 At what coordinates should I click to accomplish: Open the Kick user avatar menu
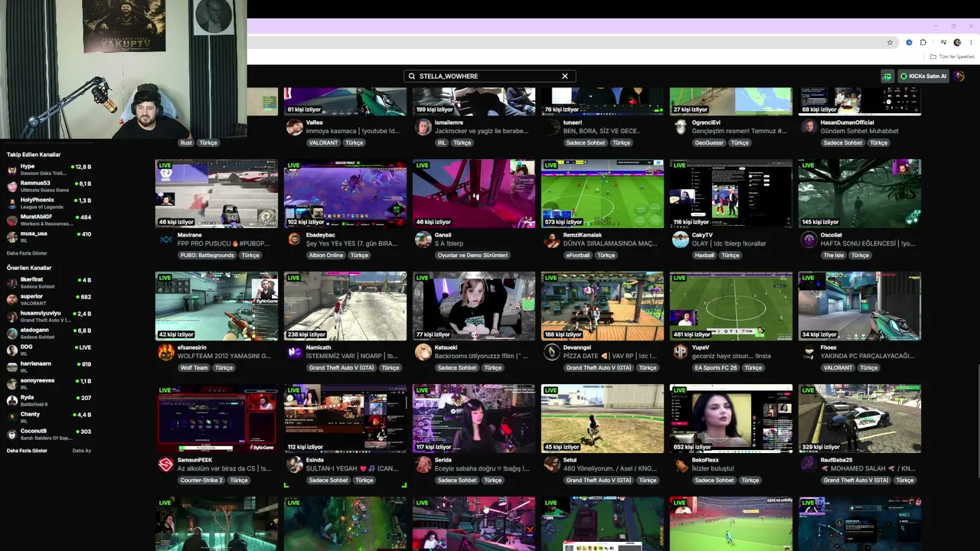[959, 77]
